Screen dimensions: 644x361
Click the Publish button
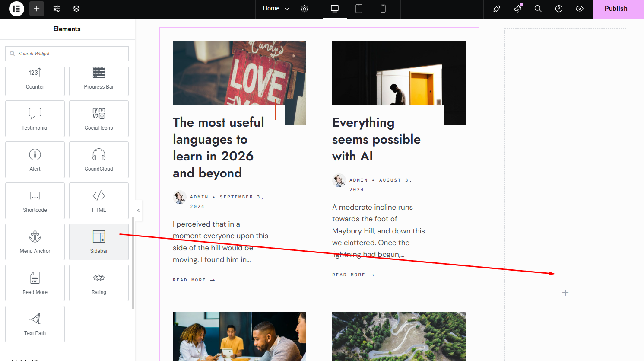coord(615,9)
